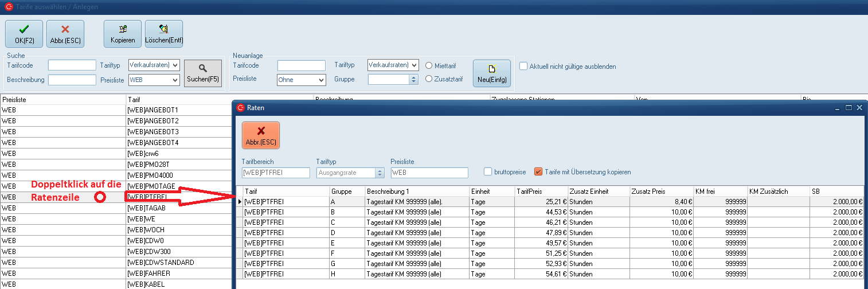Create new tariff with Neu(Einfg) button
The image size is (868, 289).
coord(491,73)
